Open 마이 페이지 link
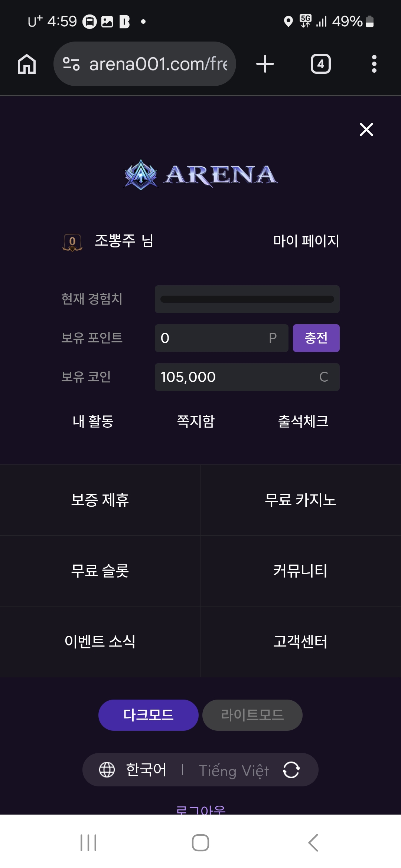The image size is (401, 868). click(306, 241)
